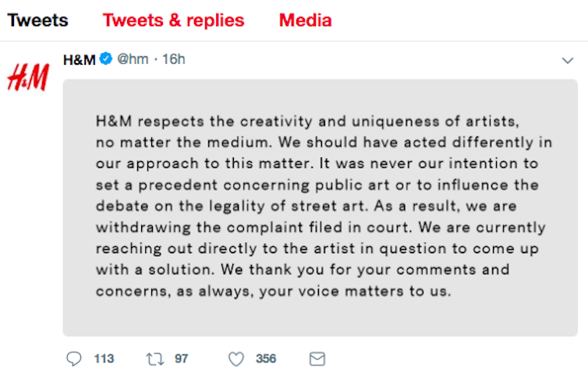Expand the tweet options chevron

(568, 61)
